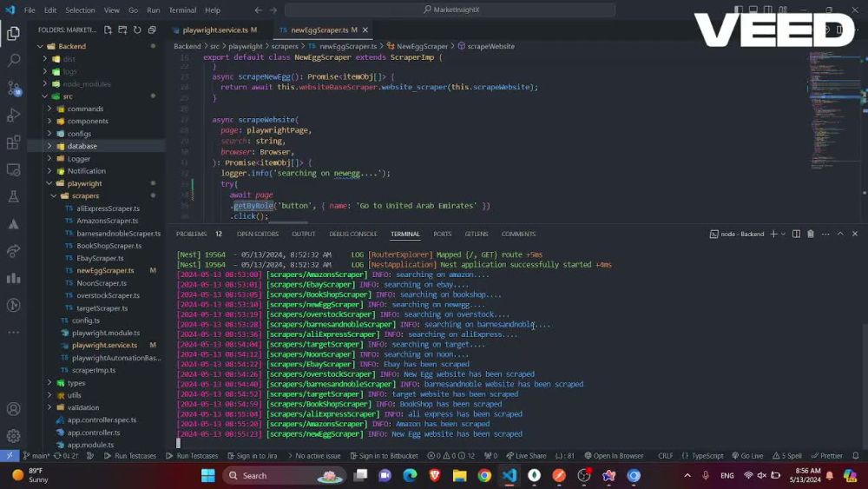Open Brave browser from taskbar
868x489 pixels.
(435, 475)
